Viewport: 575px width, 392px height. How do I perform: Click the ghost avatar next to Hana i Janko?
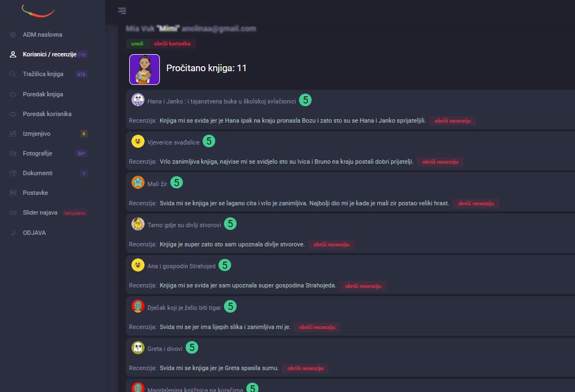pyautogui.click(x=138, y=100)
